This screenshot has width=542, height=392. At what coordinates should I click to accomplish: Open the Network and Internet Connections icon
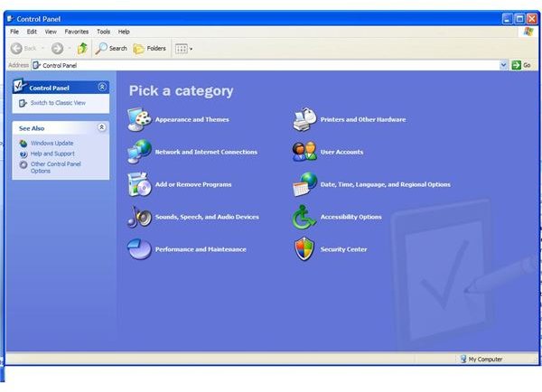click(139, 152)
